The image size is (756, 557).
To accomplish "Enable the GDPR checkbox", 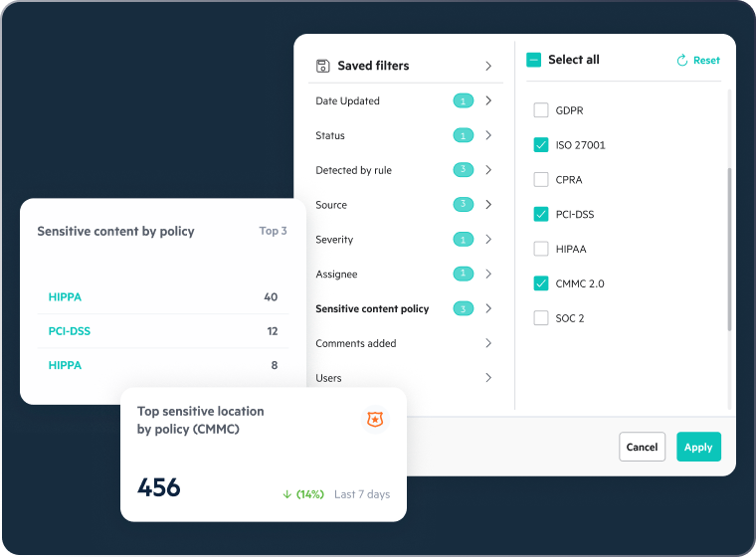I will pyautogui.click(x=541, y=110).
